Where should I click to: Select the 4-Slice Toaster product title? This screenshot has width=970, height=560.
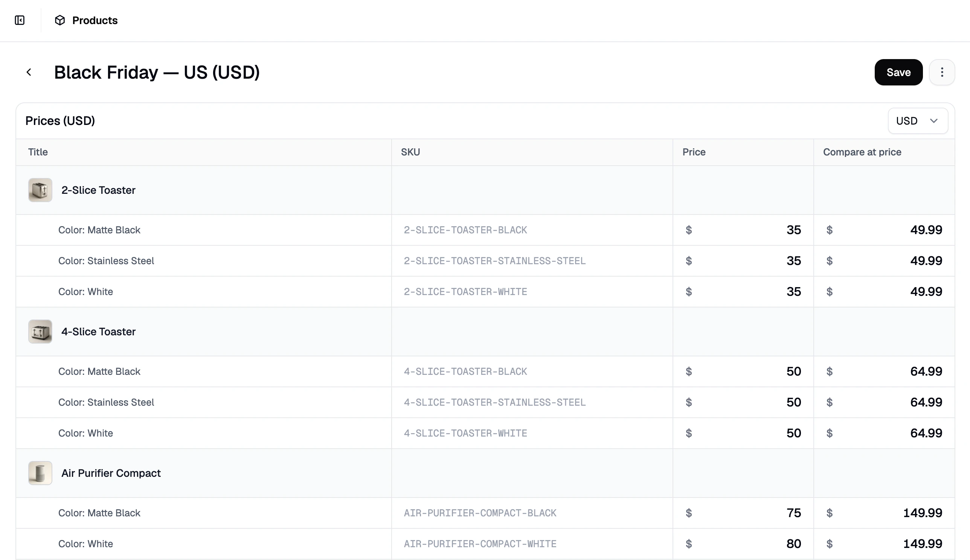click(99, 332)
